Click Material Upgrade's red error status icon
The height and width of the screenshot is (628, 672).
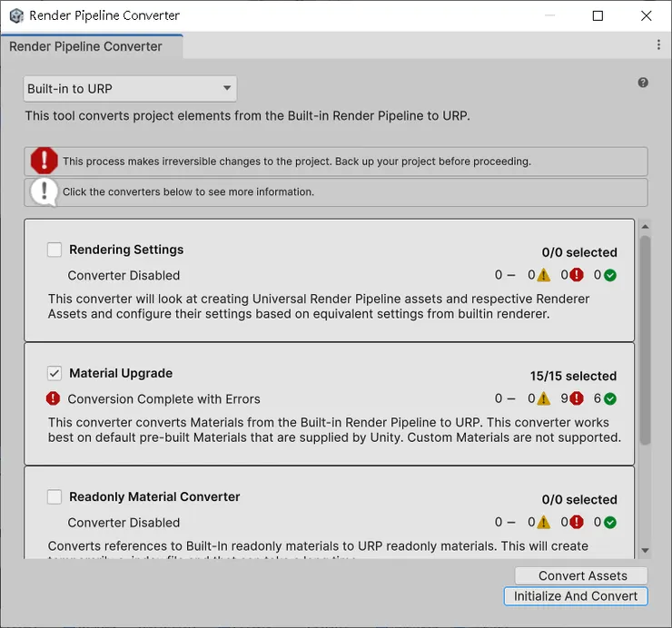click(54, 398)
